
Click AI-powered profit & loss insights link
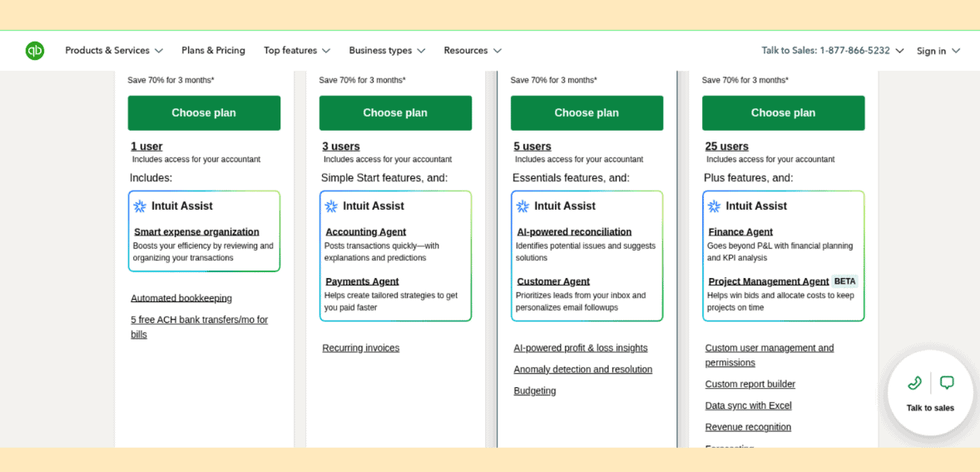[x=581, y=348]
